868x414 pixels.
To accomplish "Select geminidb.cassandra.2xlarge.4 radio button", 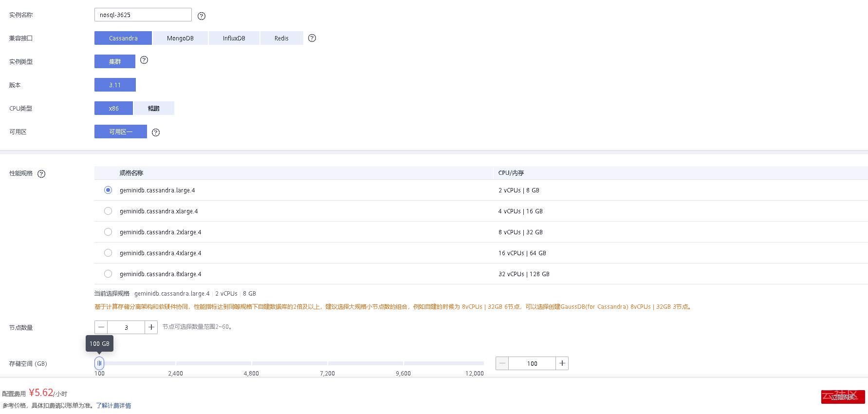I will tap(108, 232).
